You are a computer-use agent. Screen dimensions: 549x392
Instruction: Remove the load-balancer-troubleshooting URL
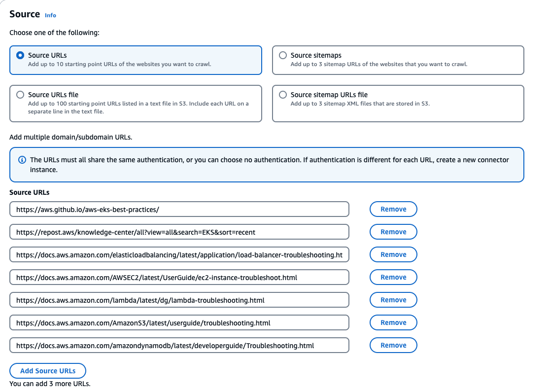point(393,254)
